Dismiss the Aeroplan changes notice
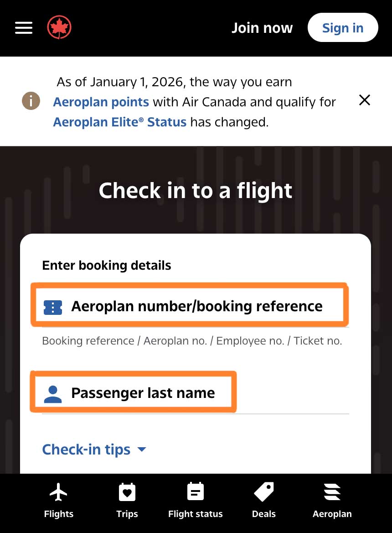 [364, 100]
